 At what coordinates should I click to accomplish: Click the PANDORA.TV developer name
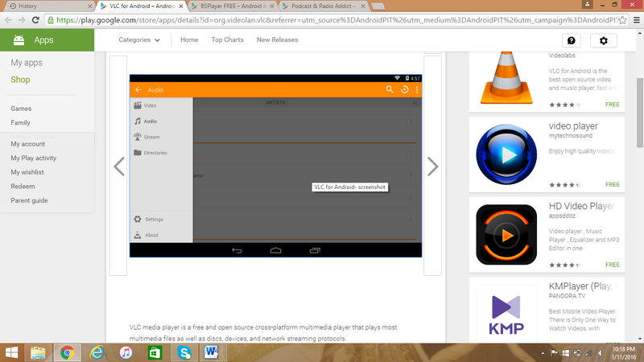pos(567,295)
